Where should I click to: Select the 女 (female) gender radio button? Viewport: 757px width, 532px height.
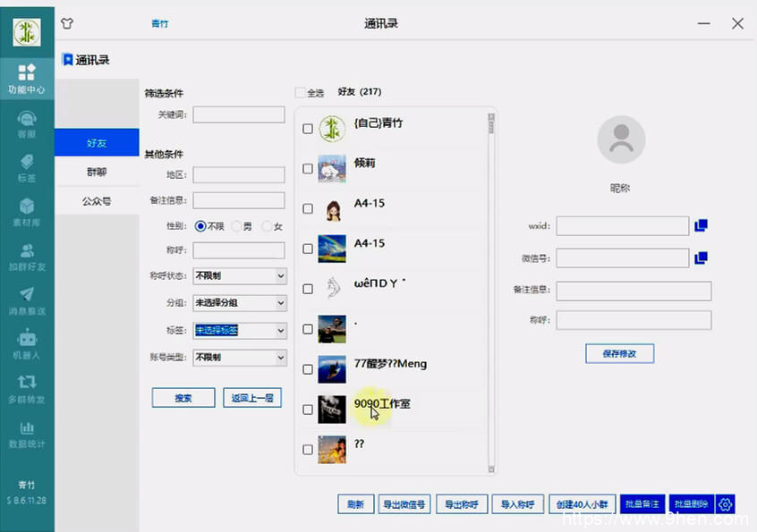click(x=268, y=225)
